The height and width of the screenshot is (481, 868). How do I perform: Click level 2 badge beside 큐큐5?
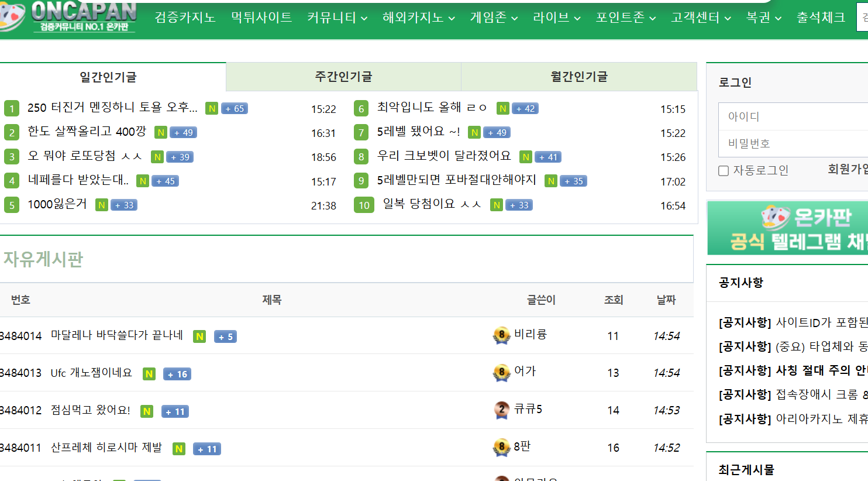501,410
